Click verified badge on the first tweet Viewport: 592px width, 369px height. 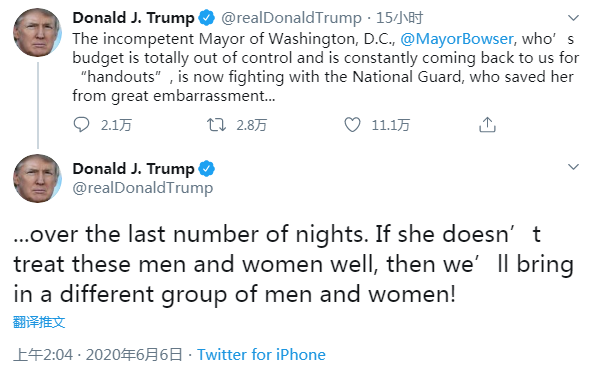[207, 18]
